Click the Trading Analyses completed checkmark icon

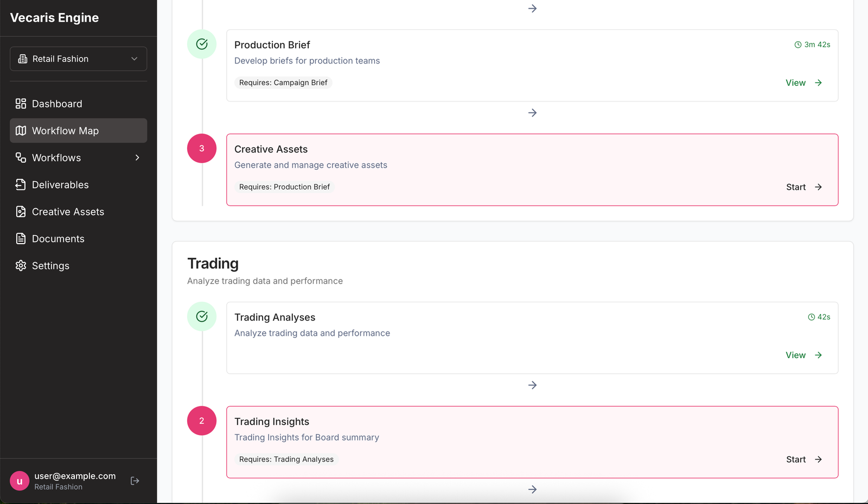pos(202,317)
